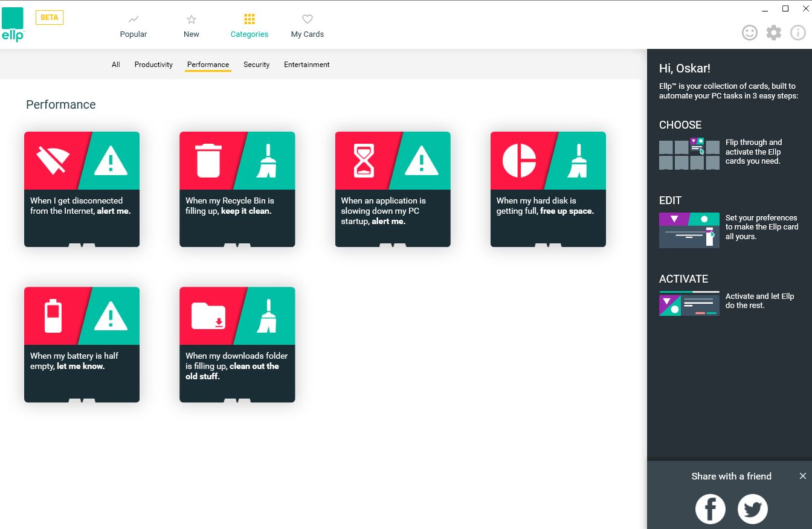Click the BETA badge
The width and height of the screenshot is (812, 529).
[x=50, y=18]
